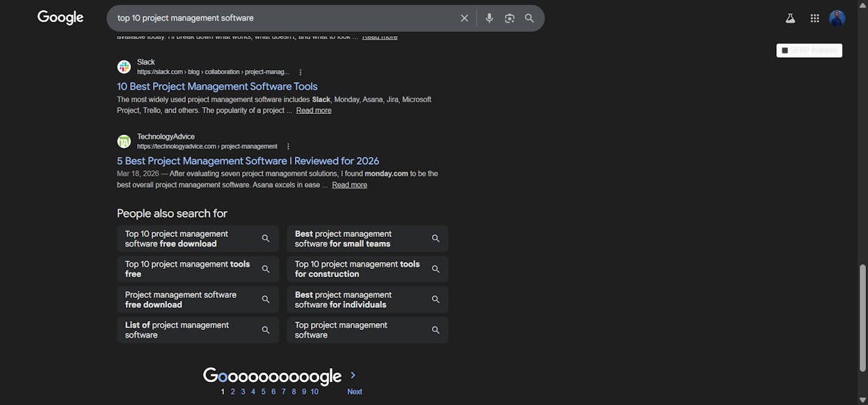Search 'Best project management software for small teams'
Image resolution: width=868 pixels, height=405 pixels.
pyautogui.click(x=368, y=238)
